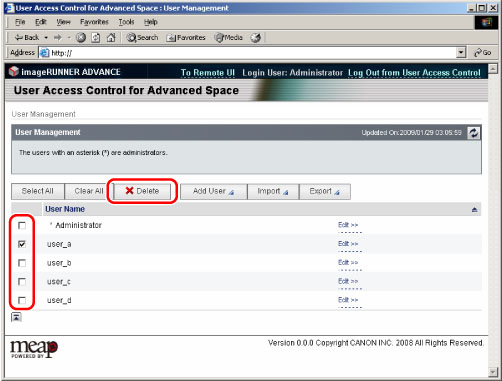
Task: Open the Search toolbar button
Action: point(142,38)
